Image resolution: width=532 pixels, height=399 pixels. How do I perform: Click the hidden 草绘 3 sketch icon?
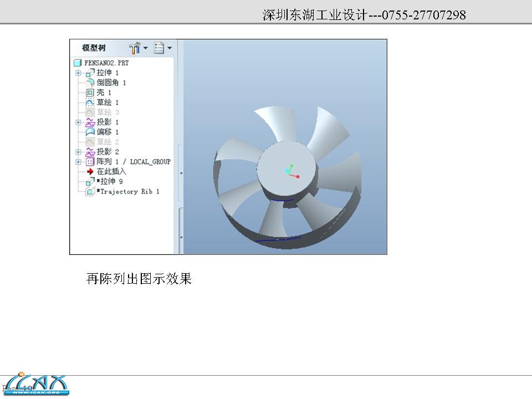(x=90, y=112)
